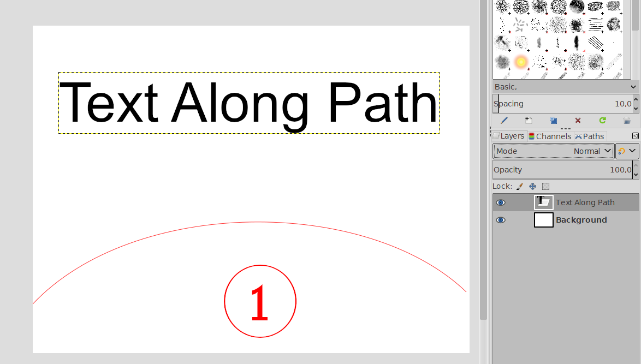Adjust the brush Spacing slider
Screen dimensions: 641x364
(562, 104)
